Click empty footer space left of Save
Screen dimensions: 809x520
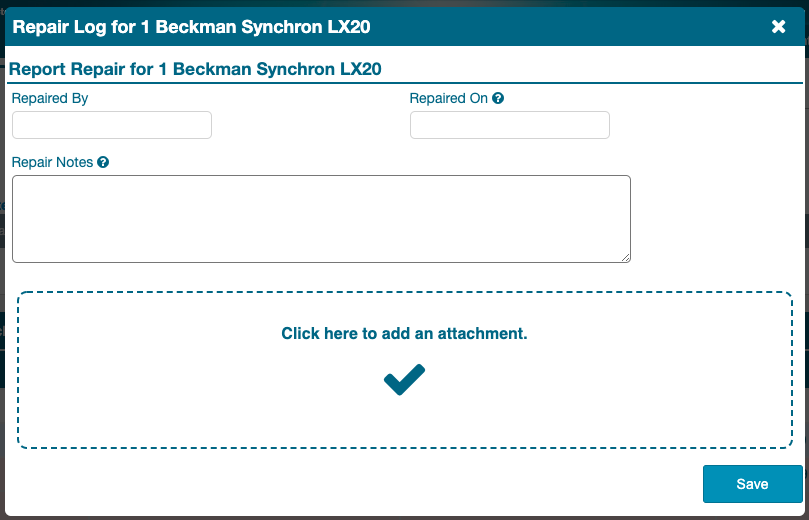(350, 484)
